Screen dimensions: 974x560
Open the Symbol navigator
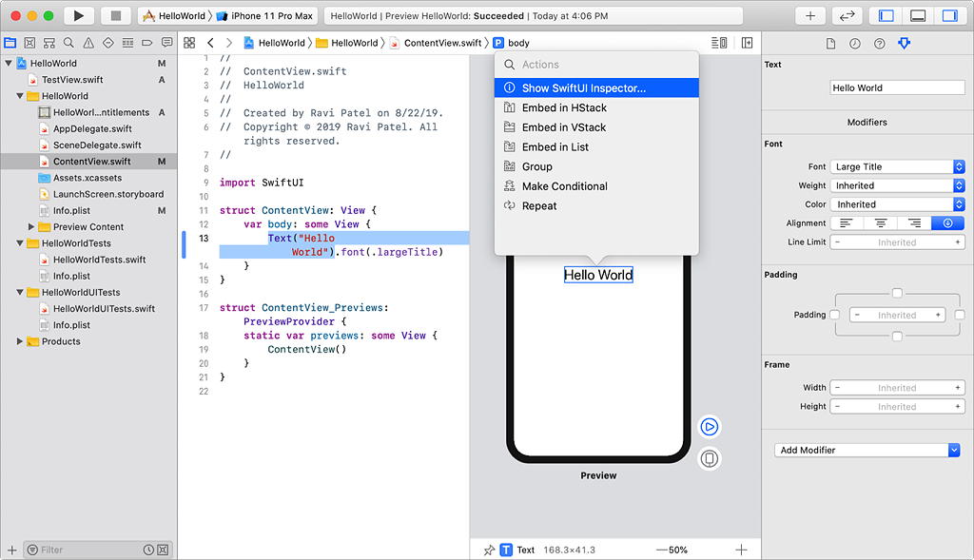pyautogui.click(x=49, y=43)
